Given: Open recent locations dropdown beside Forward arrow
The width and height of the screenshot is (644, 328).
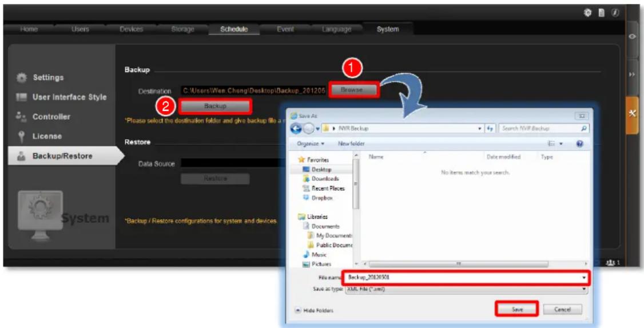Looking at the screenshot, I should (317, 129).
